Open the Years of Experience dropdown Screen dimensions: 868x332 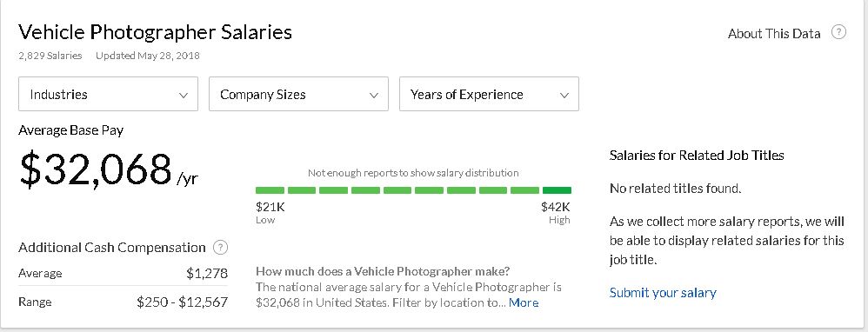tap(489, 94)
